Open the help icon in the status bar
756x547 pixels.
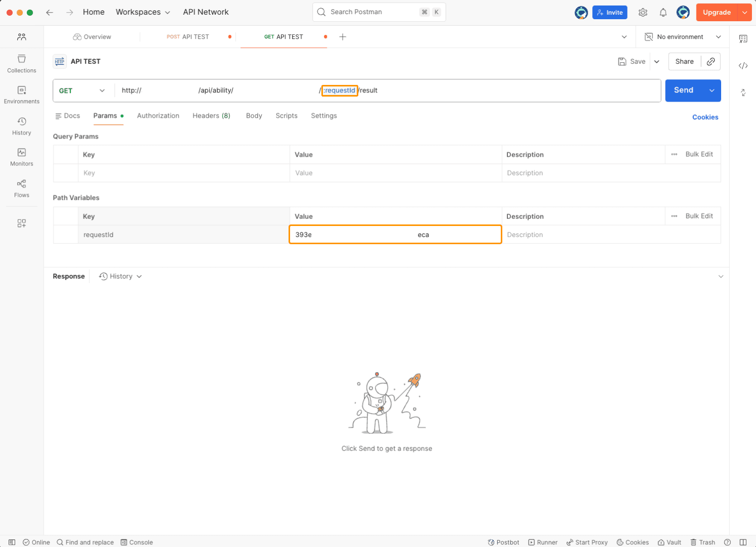(x=727, y=542)
